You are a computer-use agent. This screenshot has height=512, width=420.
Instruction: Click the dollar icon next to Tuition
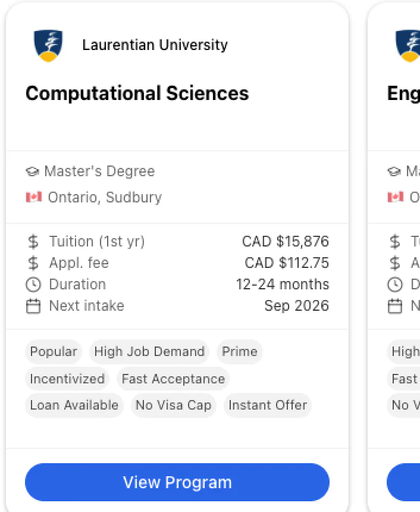(33, 241)
